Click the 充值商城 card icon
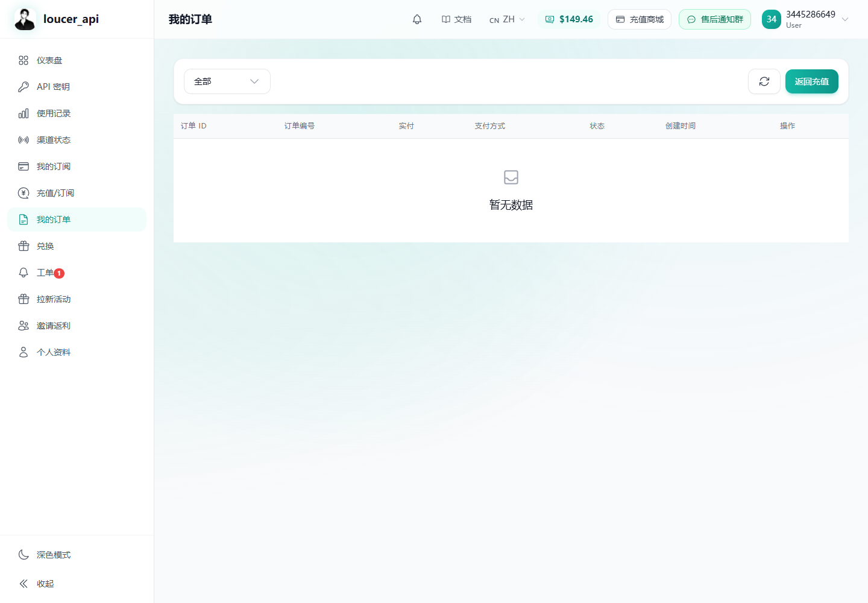This screenshot has height=603, width=868. point(620,19)
